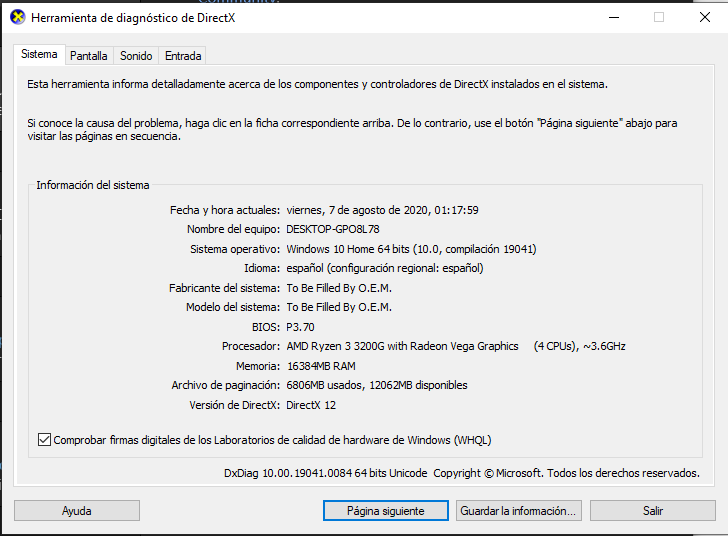Click the Ayuda button
This screenshot has width=728, height=536.
pyautogui.click(x=77, y=511)
